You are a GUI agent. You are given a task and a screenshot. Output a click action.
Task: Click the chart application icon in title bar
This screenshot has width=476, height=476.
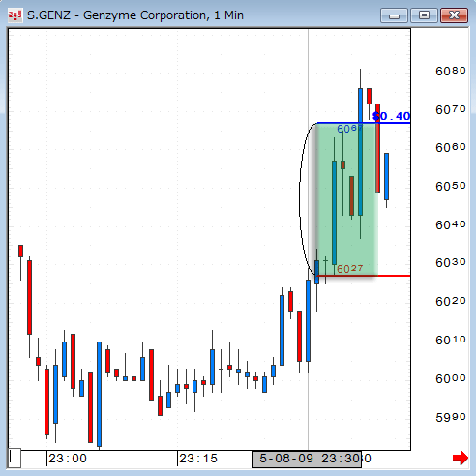[x=15, y=15]
